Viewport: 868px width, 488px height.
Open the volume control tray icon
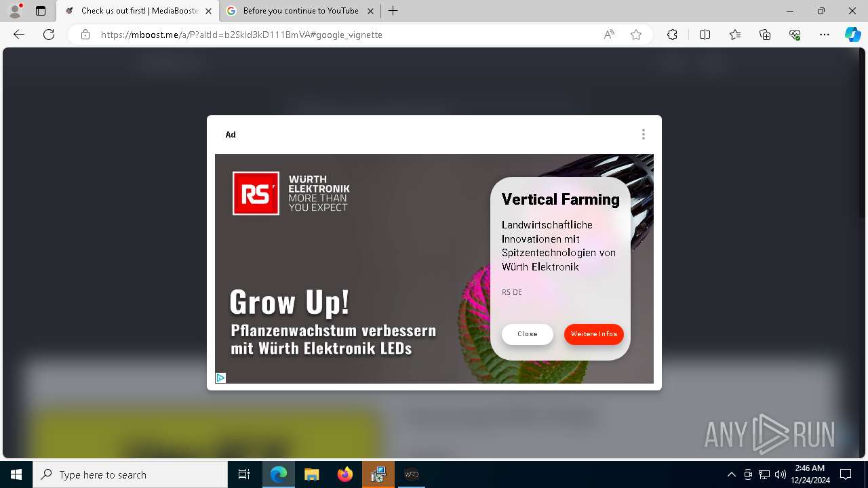pos(781,474)
